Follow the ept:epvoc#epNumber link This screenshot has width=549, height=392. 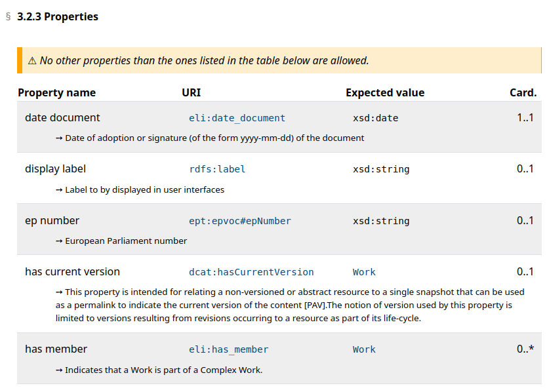click(x=239, y=221)
